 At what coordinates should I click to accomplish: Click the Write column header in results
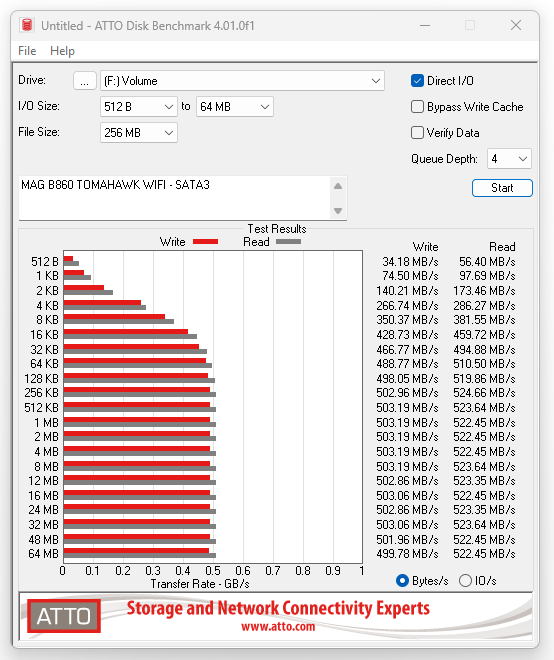(x=426, y=247)
